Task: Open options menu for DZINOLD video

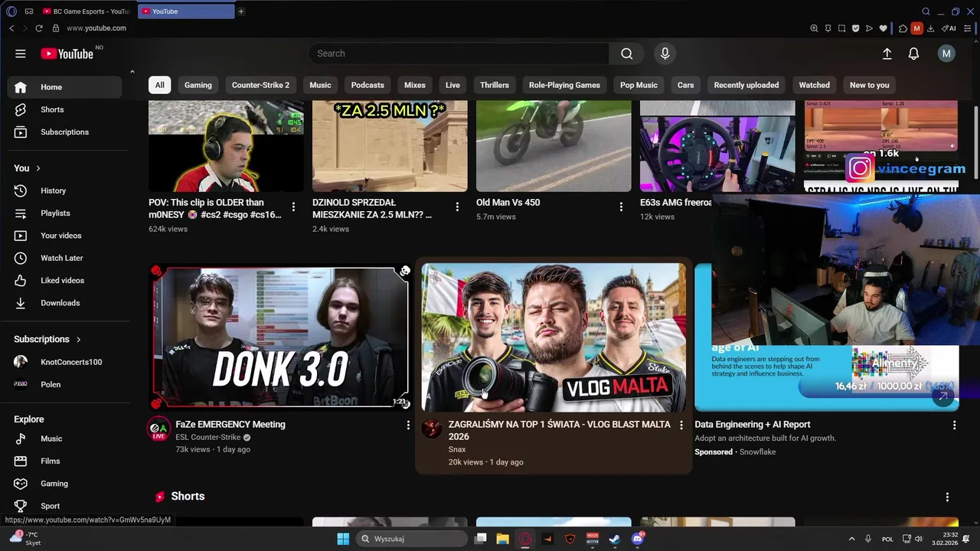Action: [457, 207]
